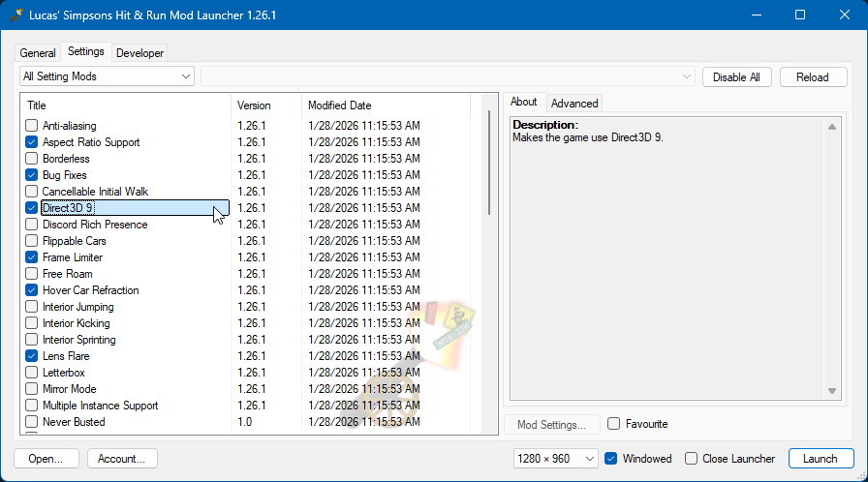Click the 1.0 version of Never Busted
This screenshot has height=482, width=868.
(245, 422)
